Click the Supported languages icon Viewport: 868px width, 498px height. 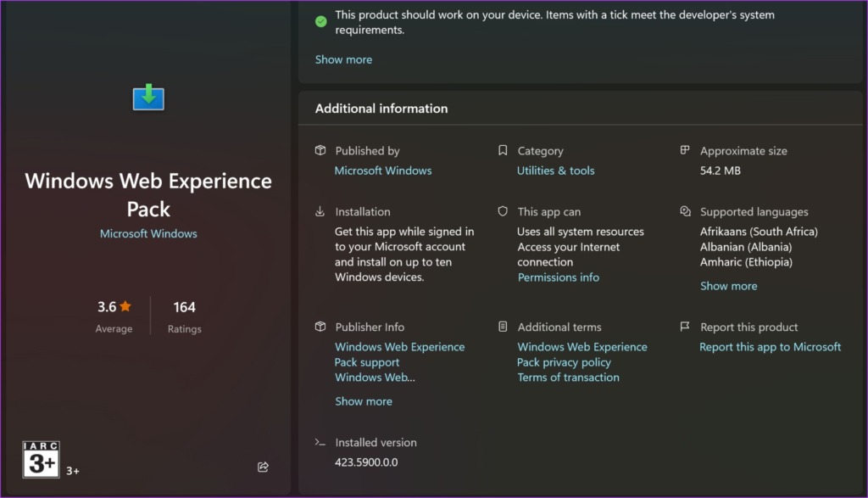pos(685,211)
